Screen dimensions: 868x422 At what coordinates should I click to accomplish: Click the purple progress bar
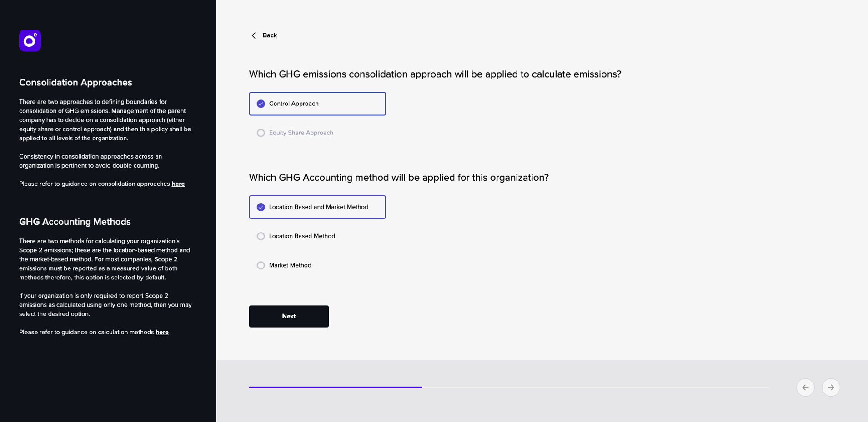[336, 387]
